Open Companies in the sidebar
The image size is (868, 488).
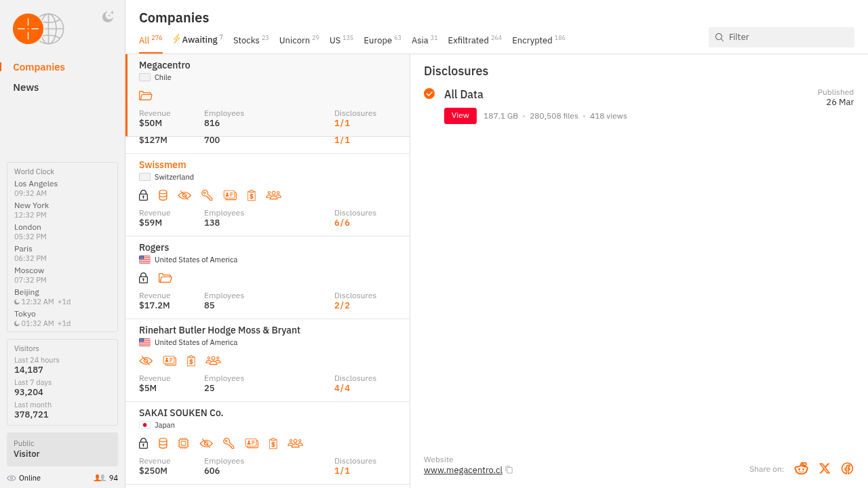pos(39,67)
